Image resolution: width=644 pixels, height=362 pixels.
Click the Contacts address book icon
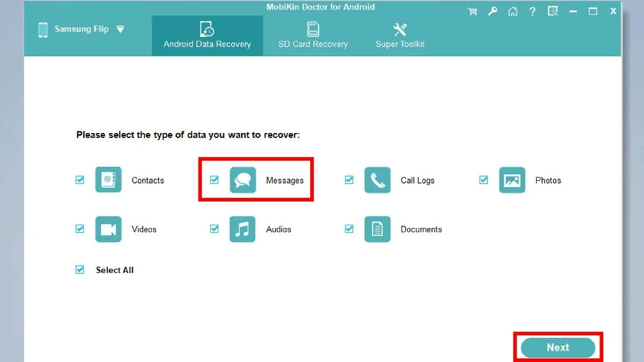point(108,180)
